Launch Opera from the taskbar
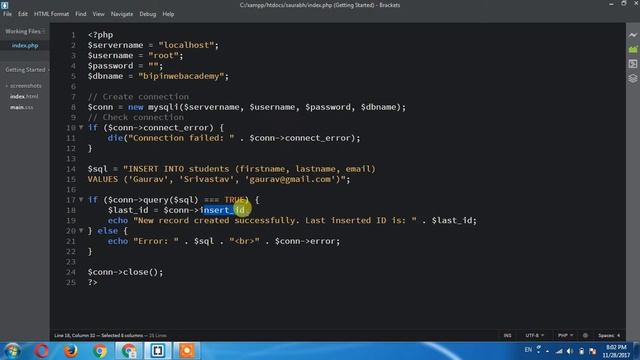640x360 pixels. point(41,351)
